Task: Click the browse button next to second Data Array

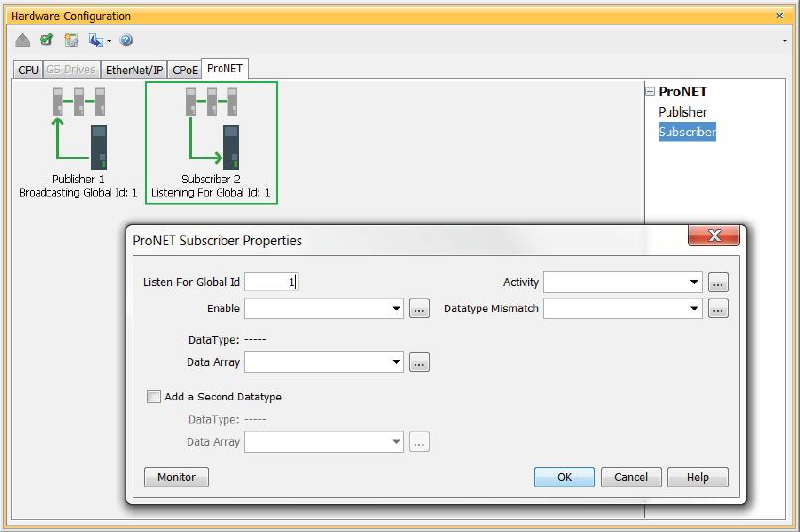Action: tap(419, 442)
